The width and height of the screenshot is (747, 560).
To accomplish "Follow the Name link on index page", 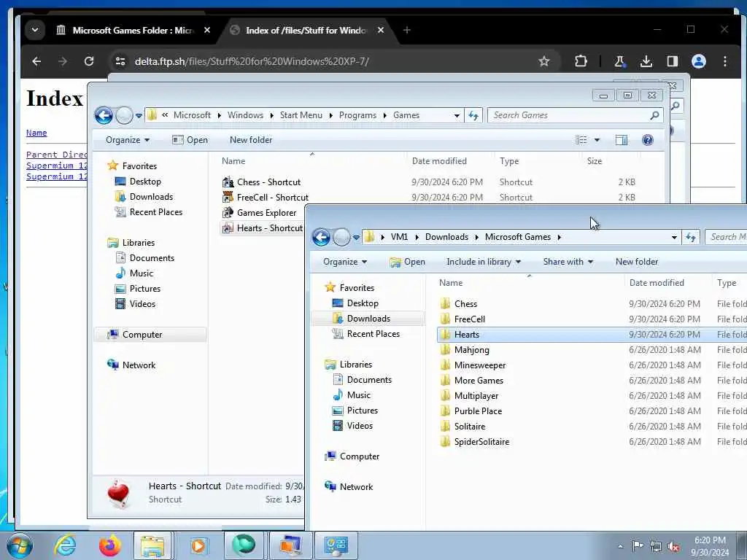I will (36, 133).
